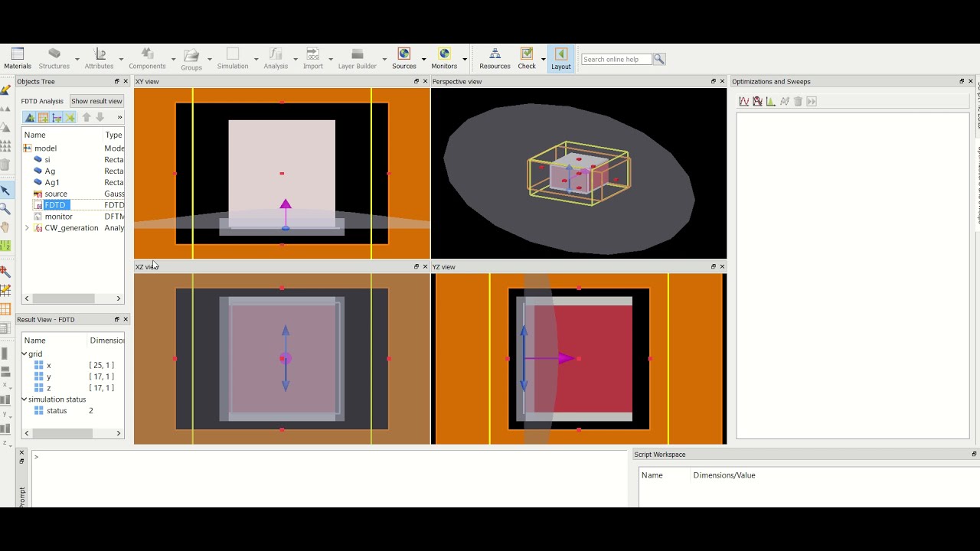Select the Ag object in Objects Tree

tap(50, 171)
